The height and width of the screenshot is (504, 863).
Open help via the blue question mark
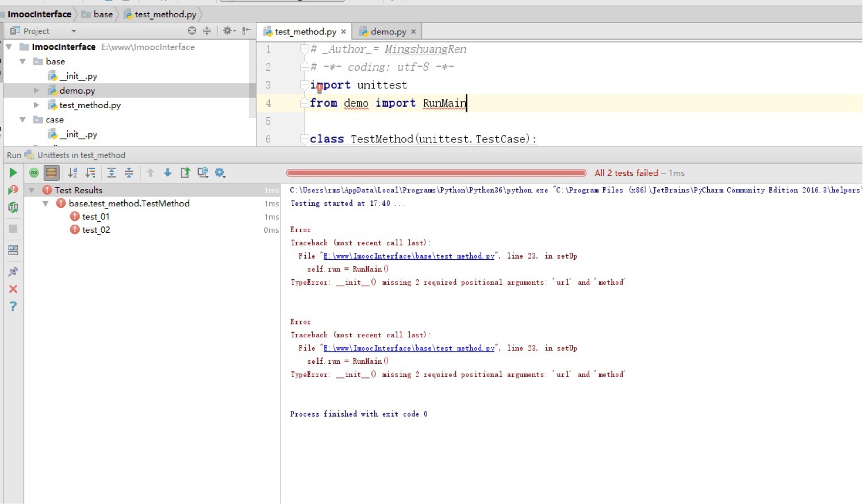pyautogui.click(x=13, y=306)
